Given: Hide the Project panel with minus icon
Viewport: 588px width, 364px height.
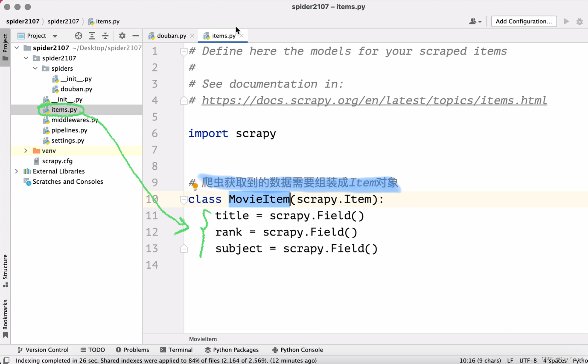Looking at the screenshot, I should coord(136,36).
